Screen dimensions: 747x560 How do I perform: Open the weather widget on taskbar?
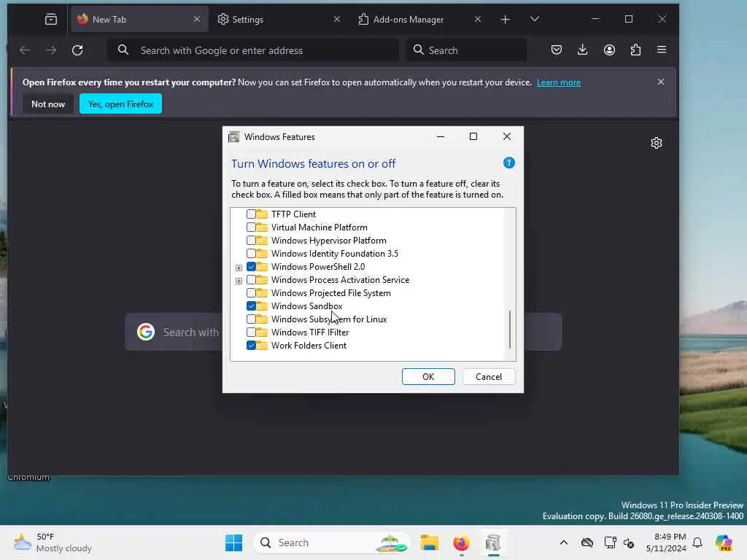coord(53,542)
